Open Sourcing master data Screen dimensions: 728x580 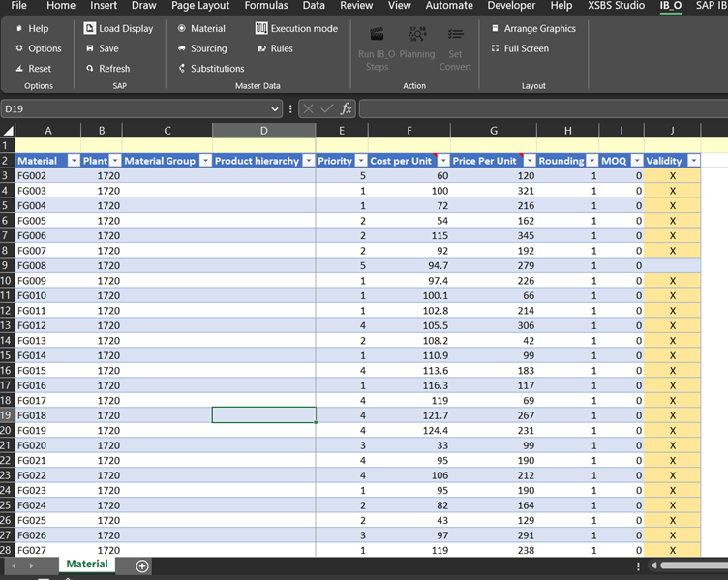point(202,48)
